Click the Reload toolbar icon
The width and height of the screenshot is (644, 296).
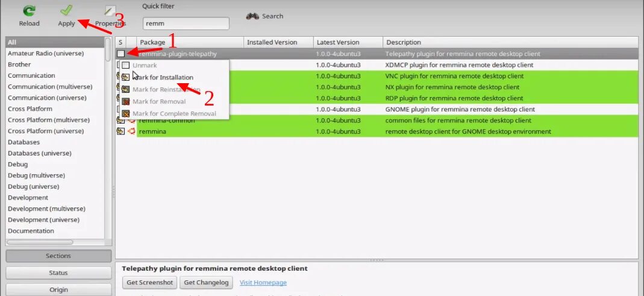pyautogui.click(x=29, y=11)
